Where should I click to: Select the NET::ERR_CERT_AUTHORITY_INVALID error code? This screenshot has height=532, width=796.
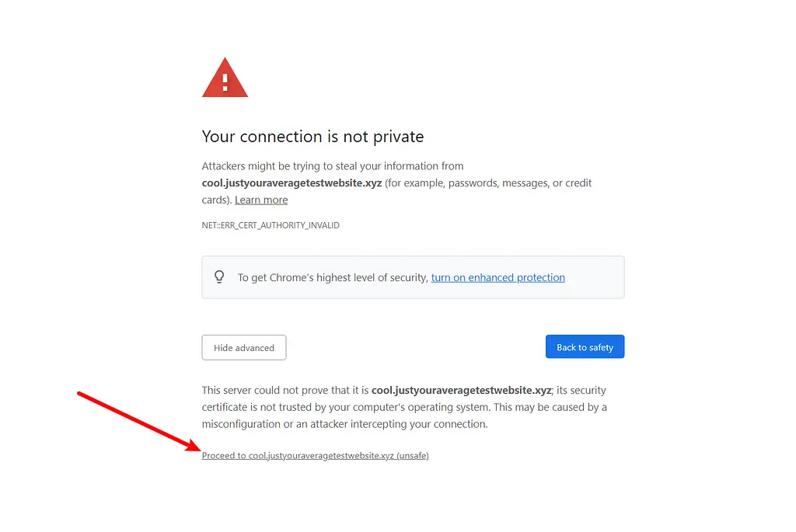(x=271, y=225)
